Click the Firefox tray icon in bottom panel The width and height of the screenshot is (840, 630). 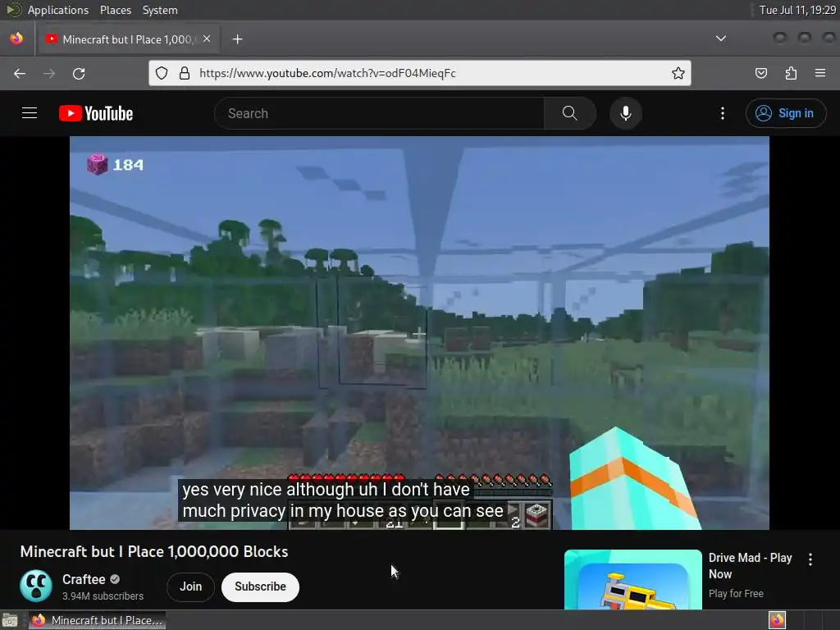(777, 620)
